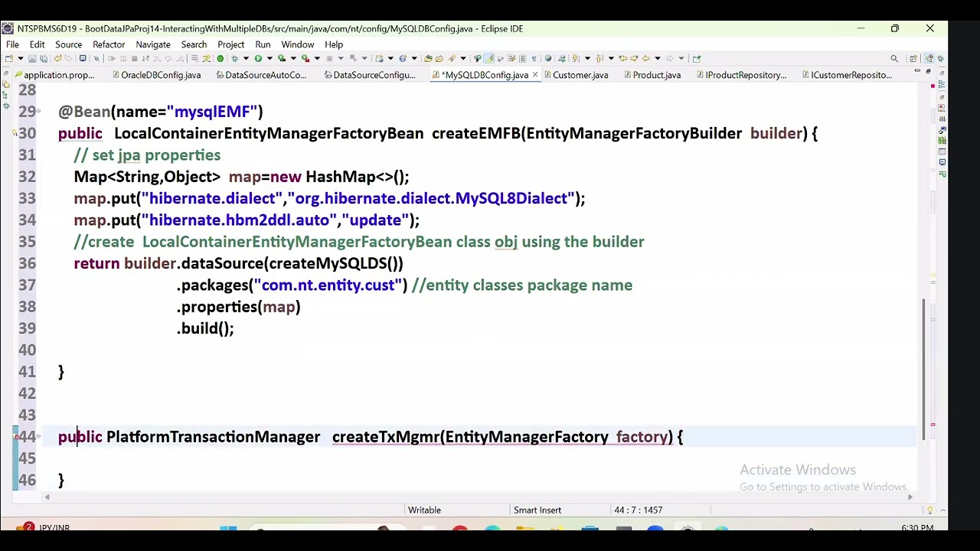This screenshot has height=551, width=980.
Task: Open the File menu
Action: click(x=12, y=44)
